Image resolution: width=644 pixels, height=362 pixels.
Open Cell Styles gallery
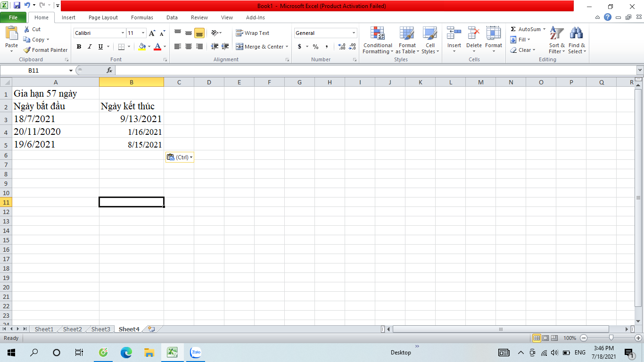coord(430,41)
